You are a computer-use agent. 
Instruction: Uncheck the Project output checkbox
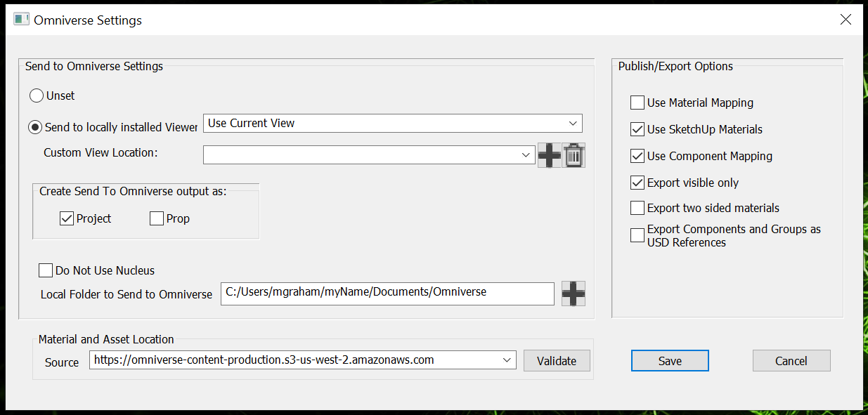(x=67, y=218)
